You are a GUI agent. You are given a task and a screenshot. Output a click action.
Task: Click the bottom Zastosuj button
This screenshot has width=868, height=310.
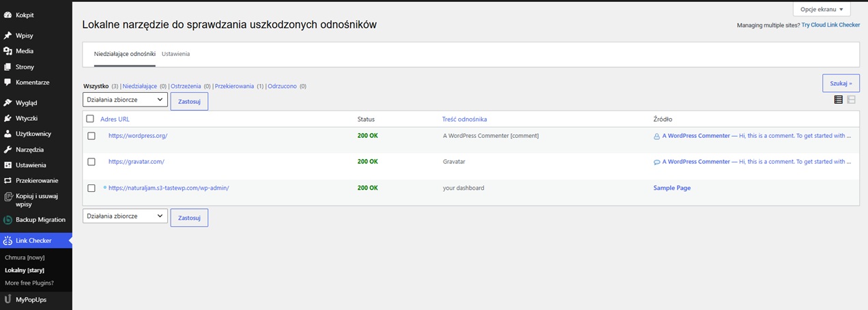click(x=189, y=217)
